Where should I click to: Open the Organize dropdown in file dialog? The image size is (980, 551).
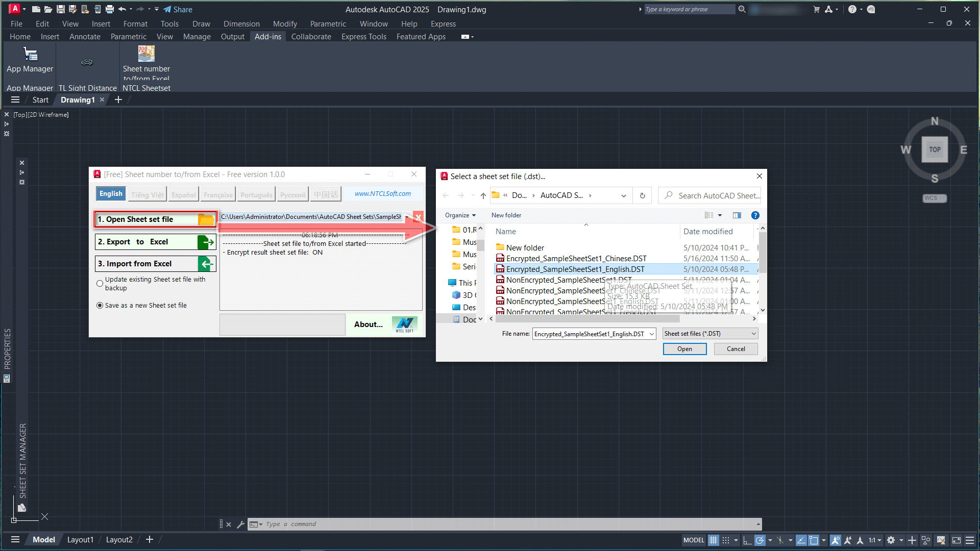click(x=460, y=215)
